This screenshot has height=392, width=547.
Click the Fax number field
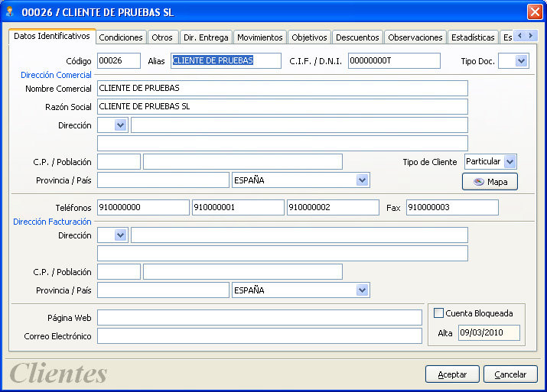[x=452, y=207]
